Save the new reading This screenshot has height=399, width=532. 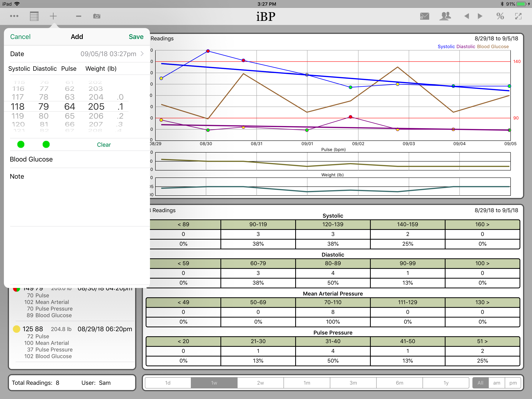[136, 37]
